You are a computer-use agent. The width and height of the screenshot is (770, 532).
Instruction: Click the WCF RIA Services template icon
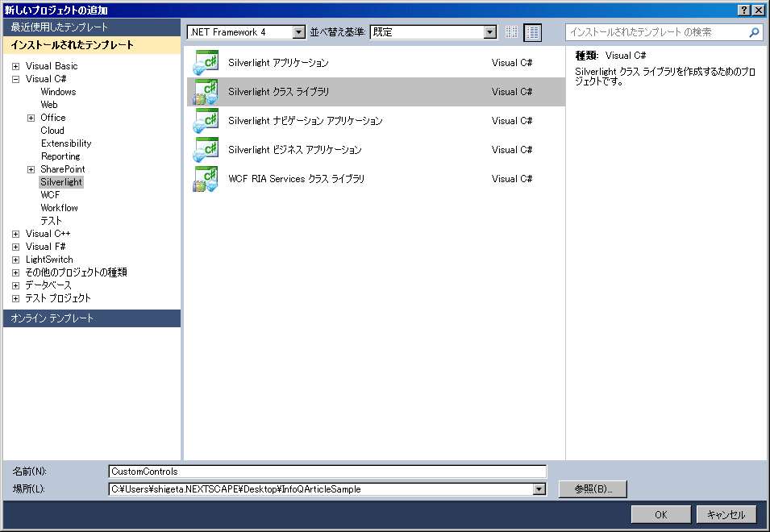206,179
